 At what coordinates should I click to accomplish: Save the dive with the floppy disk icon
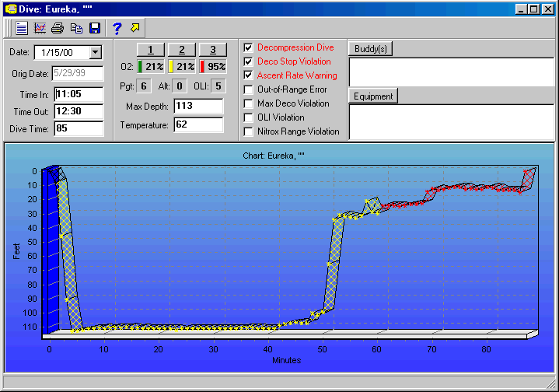(x=94, y=28)
